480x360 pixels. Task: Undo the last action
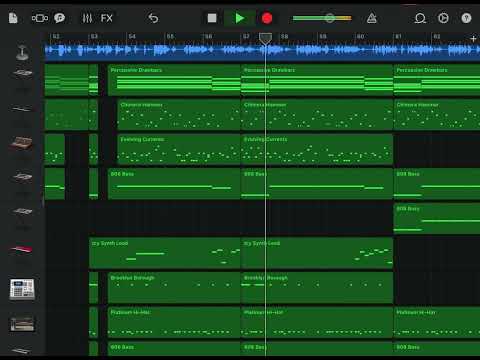tap(153, 18)
